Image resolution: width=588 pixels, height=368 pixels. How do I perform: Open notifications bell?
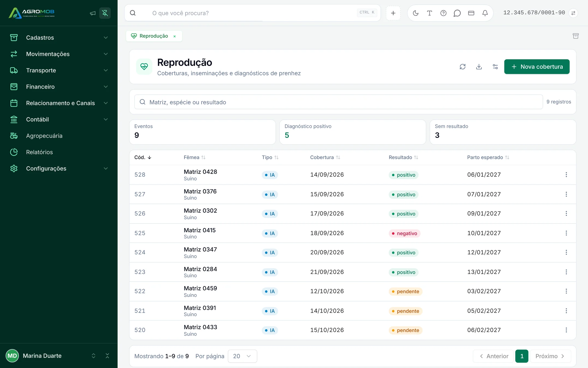(x=485, y=13)
